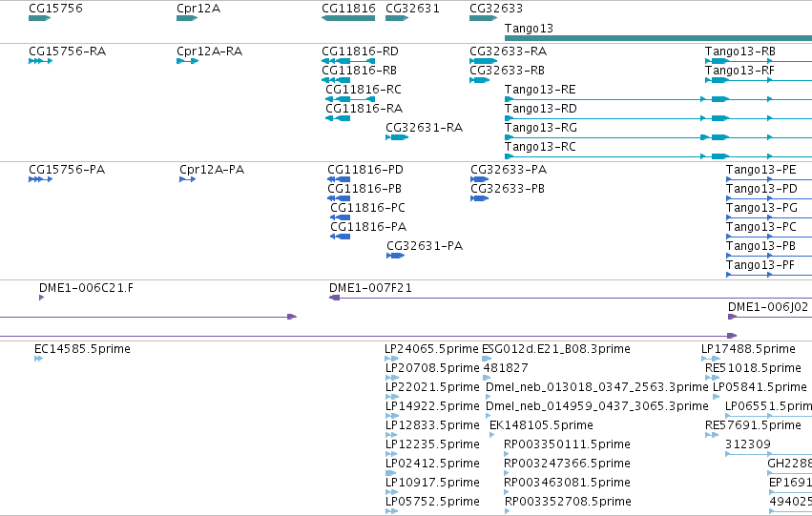The image size is (812, 516).
Task: Select transcript CG11816-RA
Action: pyautogui.click(x=364, y=109)
